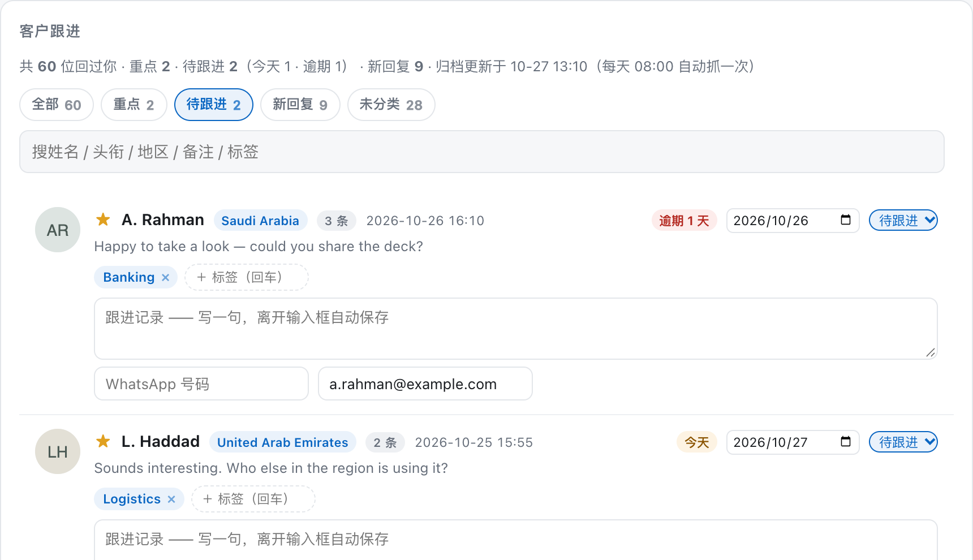Click the resize grip of Rahman's notes
Screen dimensions: 973x560
[931, 352]
